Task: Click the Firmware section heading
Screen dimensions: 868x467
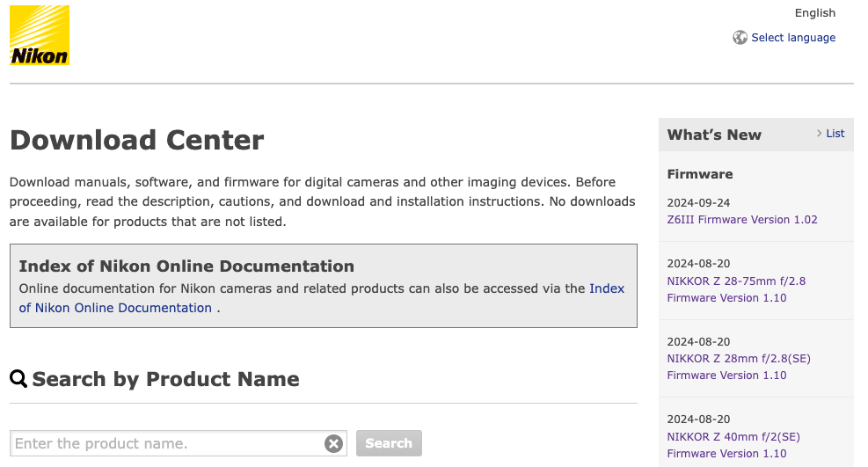Action: click(700, 174)
